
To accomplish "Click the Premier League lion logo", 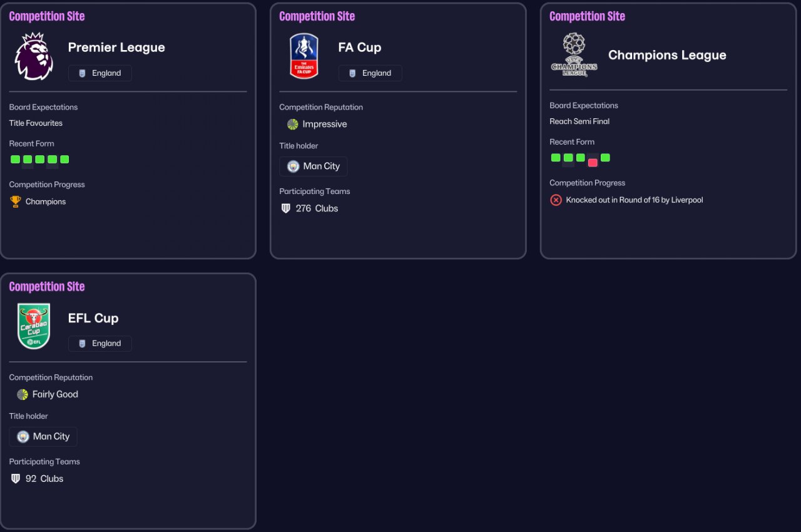I will 34,56.
